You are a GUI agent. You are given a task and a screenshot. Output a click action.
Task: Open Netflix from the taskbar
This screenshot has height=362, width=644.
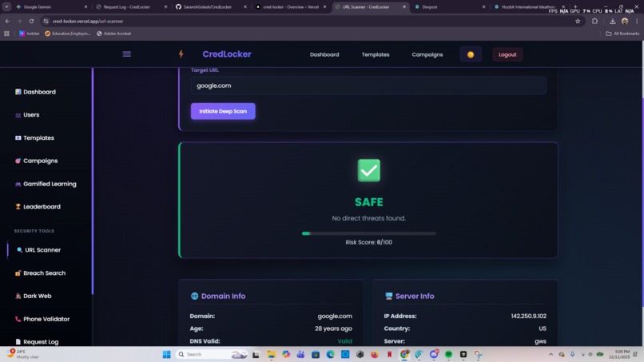(389, 354)
